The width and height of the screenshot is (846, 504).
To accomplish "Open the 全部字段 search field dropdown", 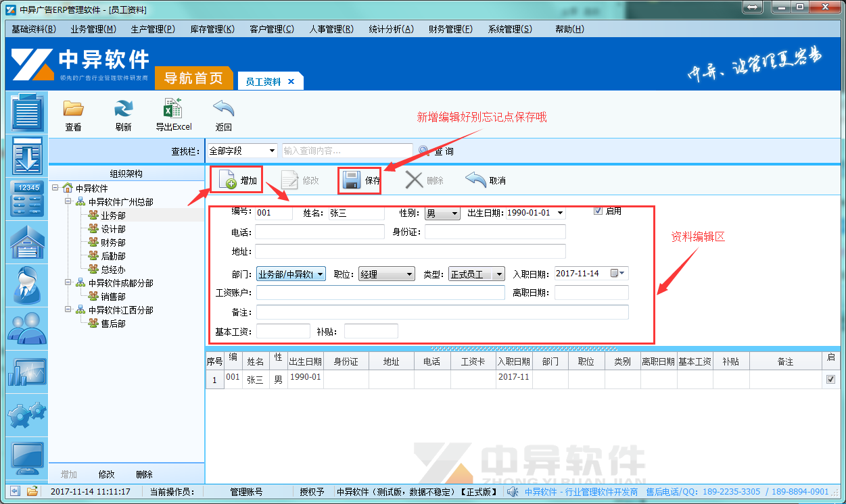I will 272,151.
